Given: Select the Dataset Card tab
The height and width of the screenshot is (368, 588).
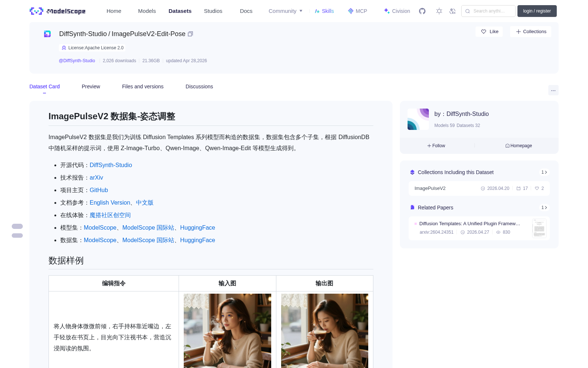Looking at the screenshot, I should [44, 86].
